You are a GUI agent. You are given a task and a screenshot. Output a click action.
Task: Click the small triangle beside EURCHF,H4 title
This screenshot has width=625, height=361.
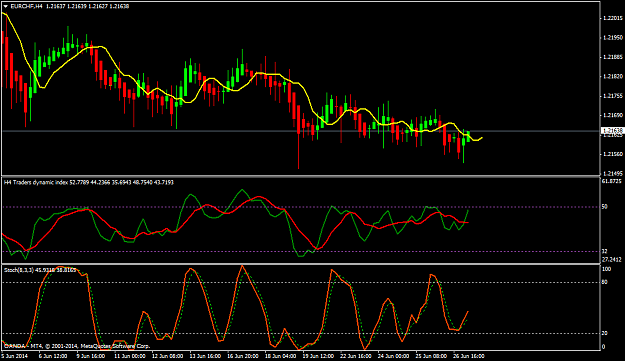click(6, 6)
